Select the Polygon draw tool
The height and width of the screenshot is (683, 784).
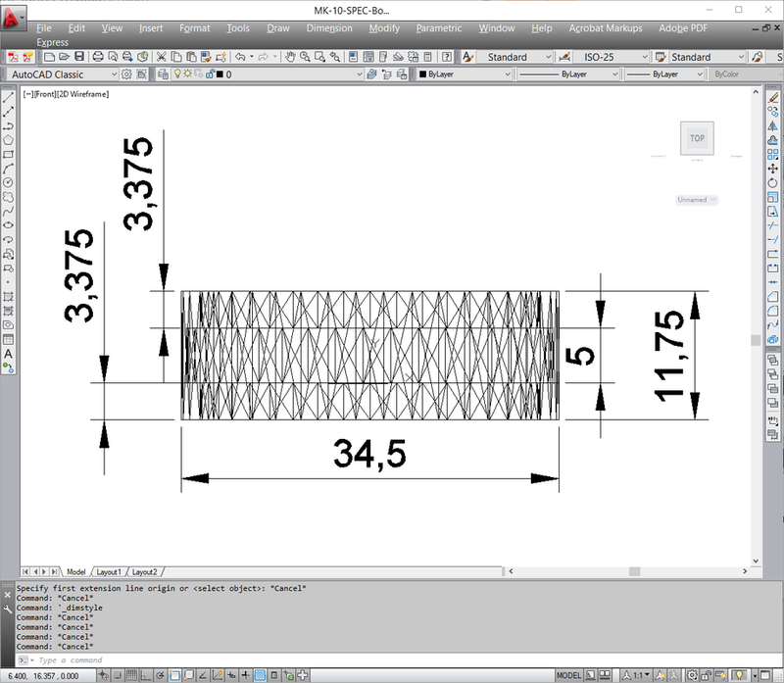pos(8,140)
